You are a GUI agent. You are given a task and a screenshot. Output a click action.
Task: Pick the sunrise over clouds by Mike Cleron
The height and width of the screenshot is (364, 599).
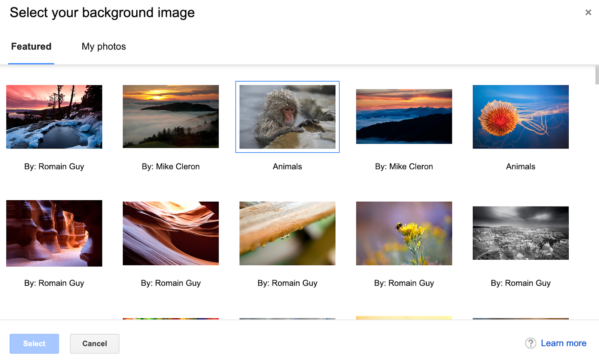170,117
